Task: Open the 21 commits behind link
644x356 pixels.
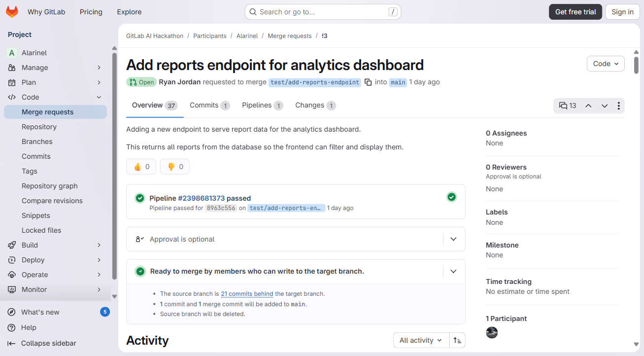Action: 247,294
